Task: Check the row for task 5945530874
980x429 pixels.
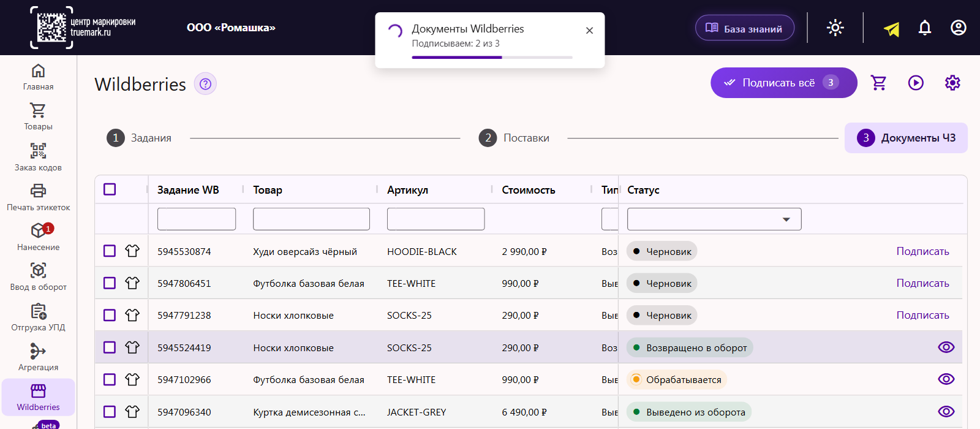Action: point(110,251)
